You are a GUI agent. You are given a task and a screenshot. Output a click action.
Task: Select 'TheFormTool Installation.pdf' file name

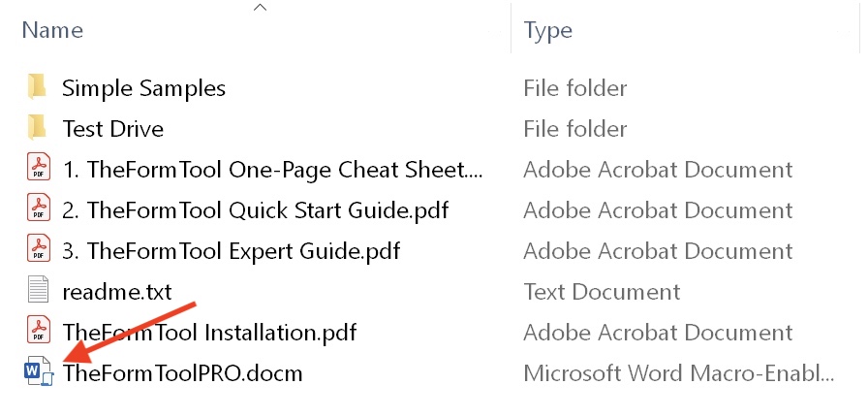pyautogui.click(x=209, y=333)
